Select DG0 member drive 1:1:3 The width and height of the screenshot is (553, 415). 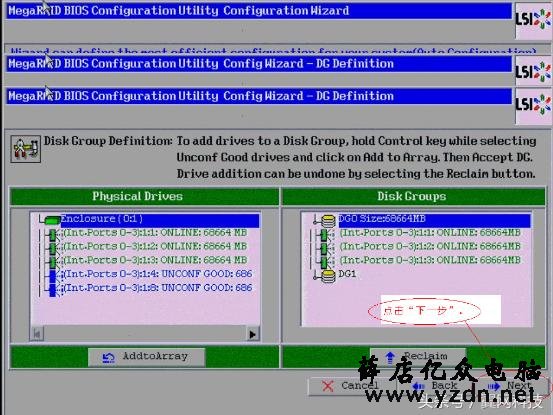[x=430, y=260]
